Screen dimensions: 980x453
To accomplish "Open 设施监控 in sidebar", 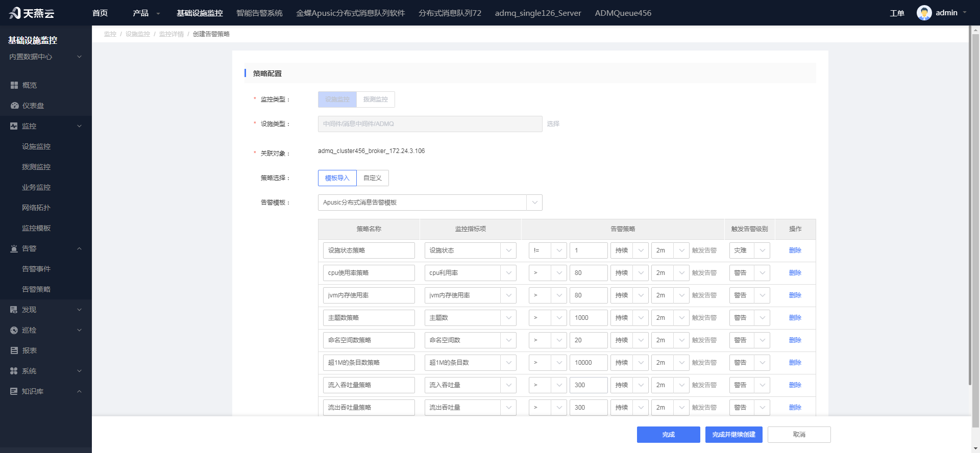I will (x=36, y=146).
